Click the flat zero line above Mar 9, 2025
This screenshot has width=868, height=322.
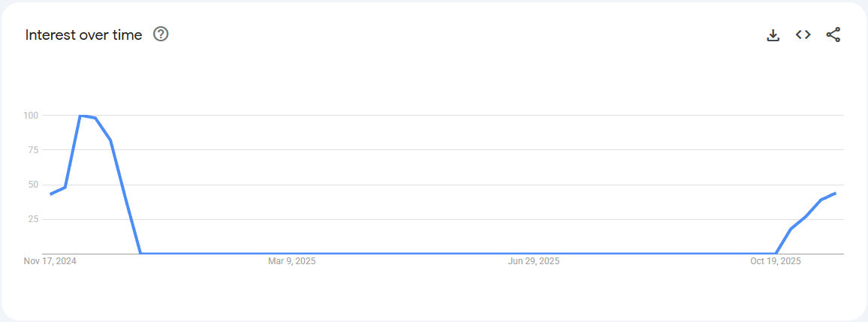(x=291, y=253)
